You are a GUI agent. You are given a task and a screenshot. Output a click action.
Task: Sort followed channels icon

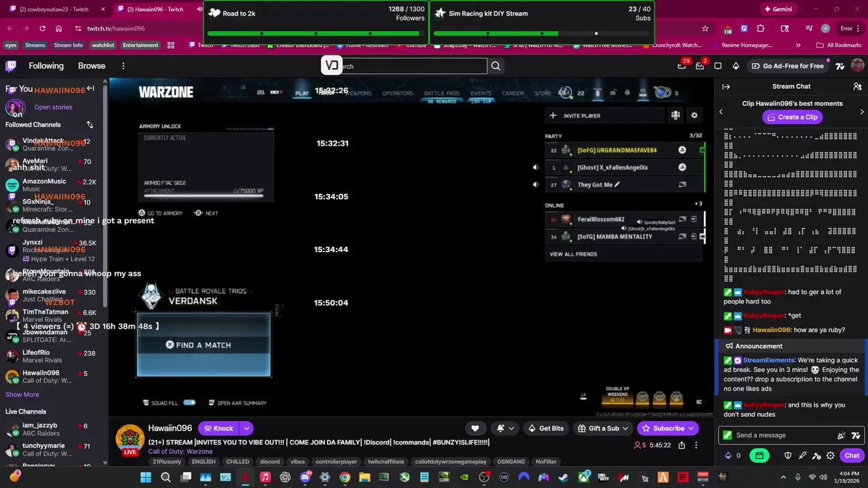pos(90,125)
